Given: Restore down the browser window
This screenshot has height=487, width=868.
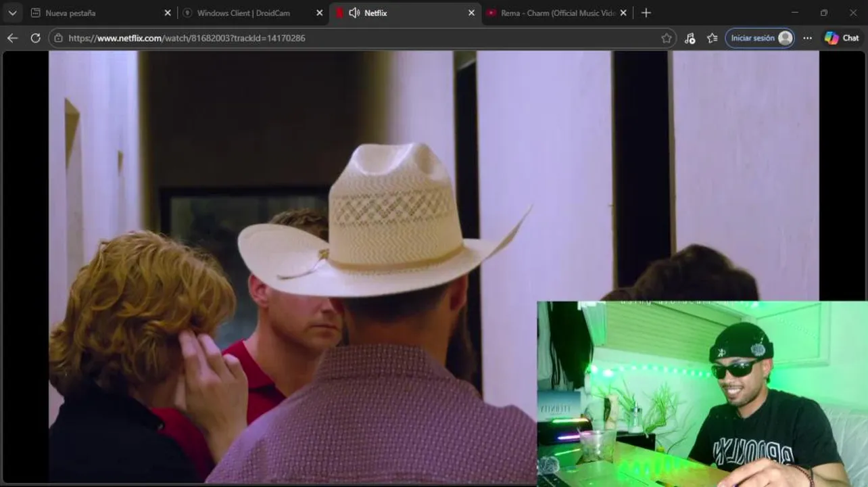Looking at the screenshot, I should click(824, 13).
